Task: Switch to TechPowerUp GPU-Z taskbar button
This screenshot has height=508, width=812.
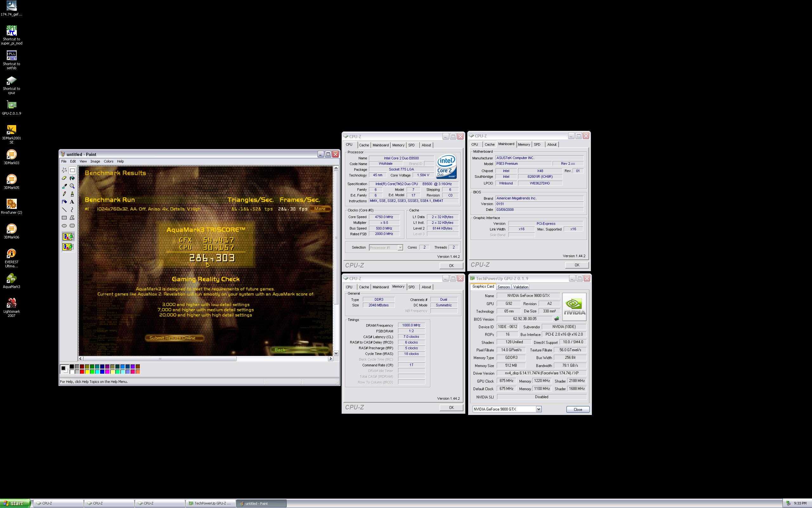Action: point(211,503)
